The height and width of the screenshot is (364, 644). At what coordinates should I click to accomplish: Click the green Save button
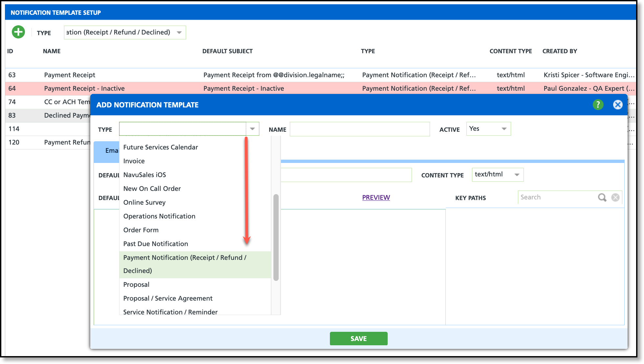coord(358,338)
